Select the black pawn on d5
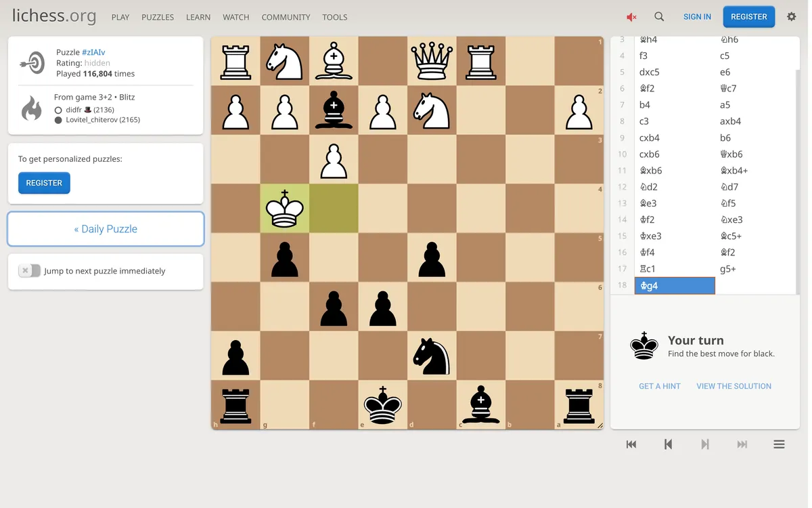812x508 pixels. pos(432,257)
